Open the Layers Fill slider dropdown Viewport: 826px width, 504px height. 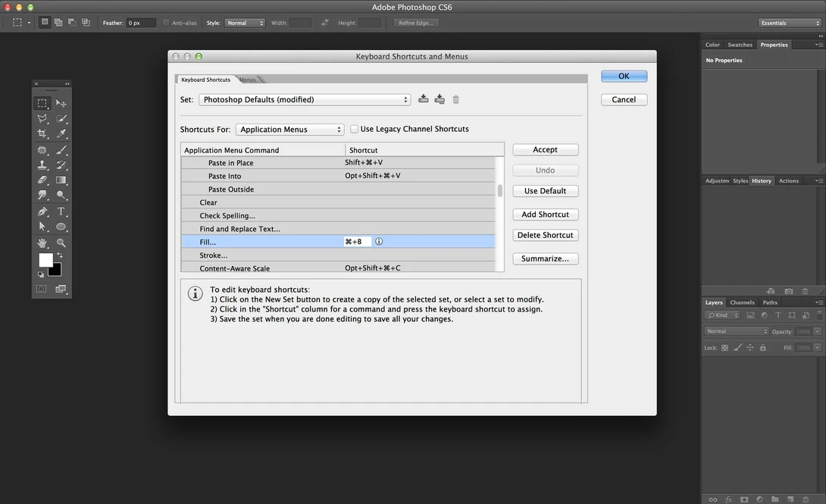pyautogui.click(x=817, y=348)
